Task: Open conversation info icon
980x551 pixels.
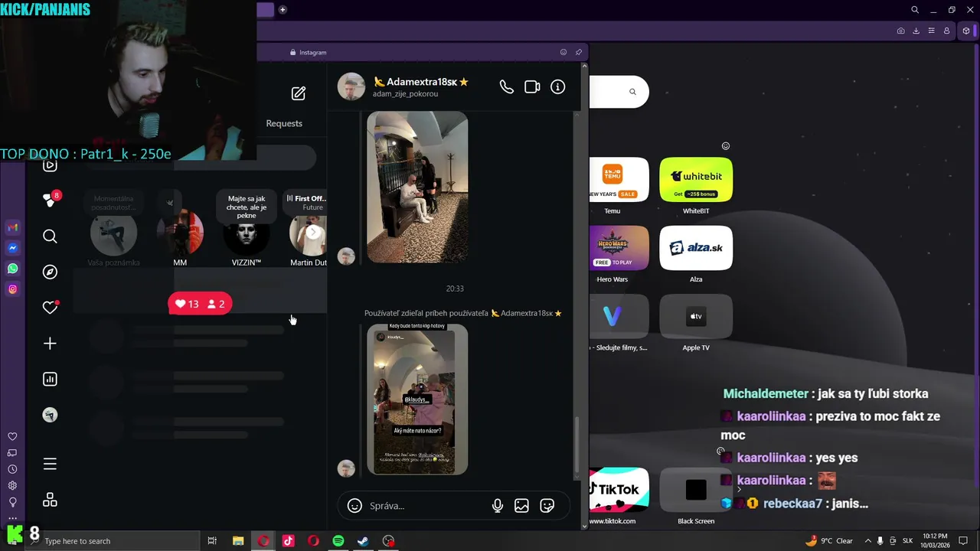Action: 558,87
